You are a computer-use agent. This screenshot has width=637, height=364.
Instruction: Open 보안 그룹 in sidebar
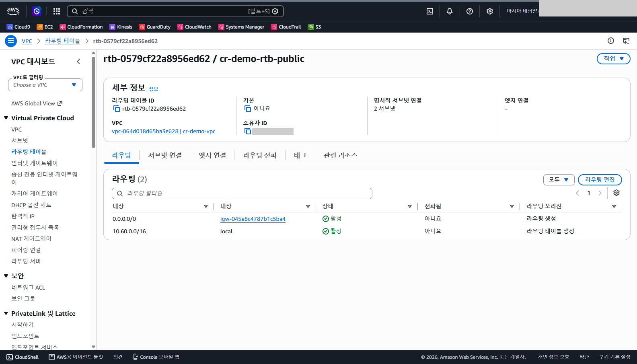pyautogui.click(x=23, y=298)
